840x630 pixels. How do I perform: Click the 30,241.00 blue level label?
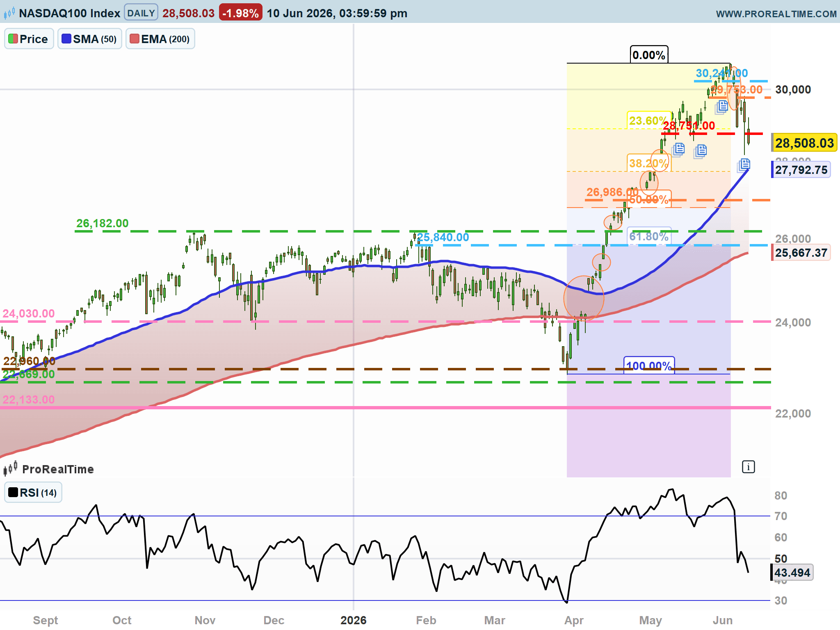[x=722, y=73]
